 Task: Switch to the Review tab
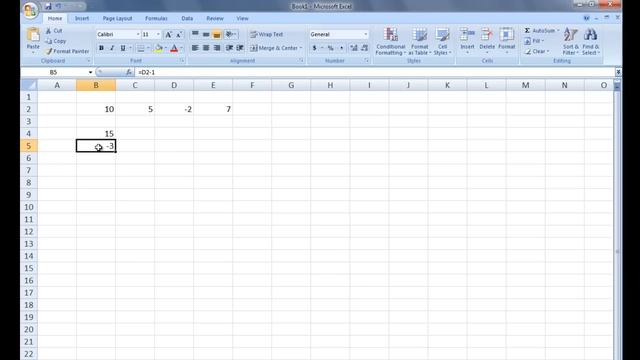point(215,18)
